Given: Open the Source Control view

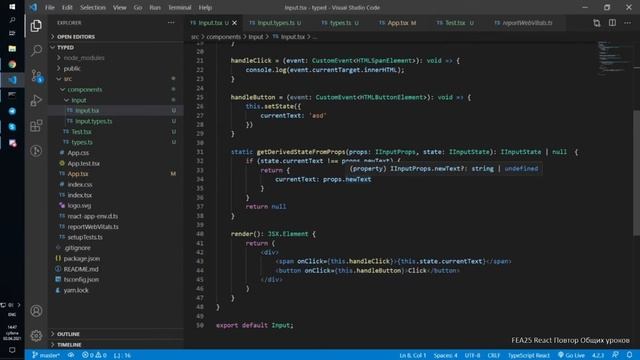Looking at the screenshot, I should 36,76.
